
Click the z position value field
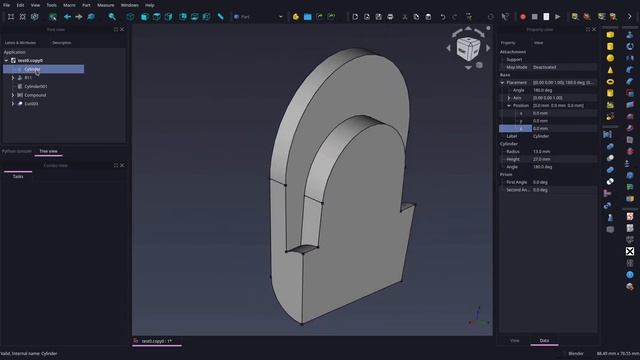[x=564, y=129]
